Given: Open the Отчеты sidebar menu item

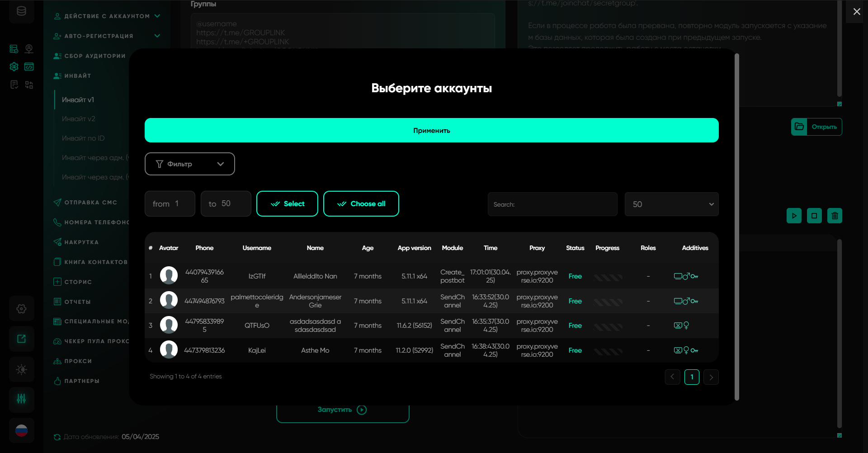Looking at the screenshot, I should tap(77, 302).
